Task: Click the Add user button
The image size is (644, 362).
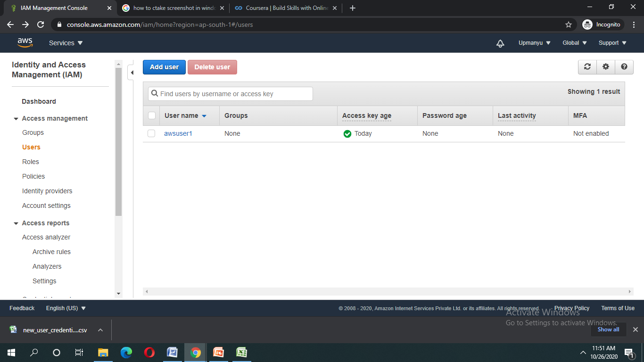Action: [164, 67]
